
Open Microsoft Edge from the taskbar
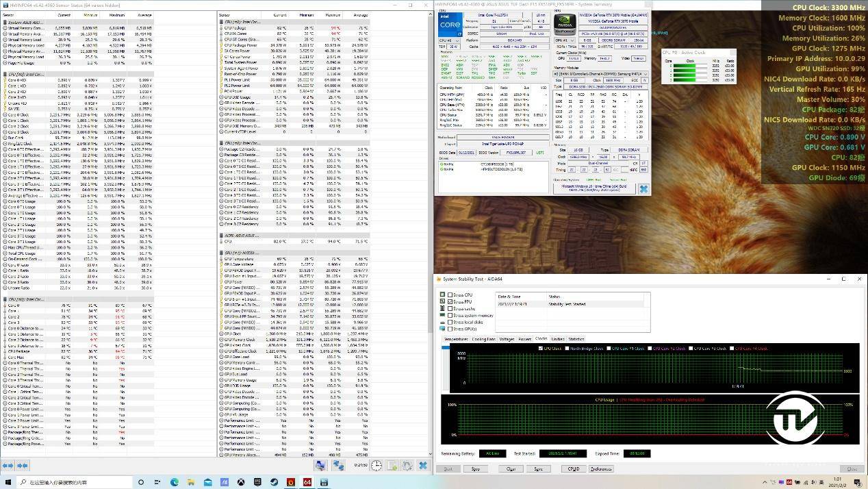[x=174, y=483]
